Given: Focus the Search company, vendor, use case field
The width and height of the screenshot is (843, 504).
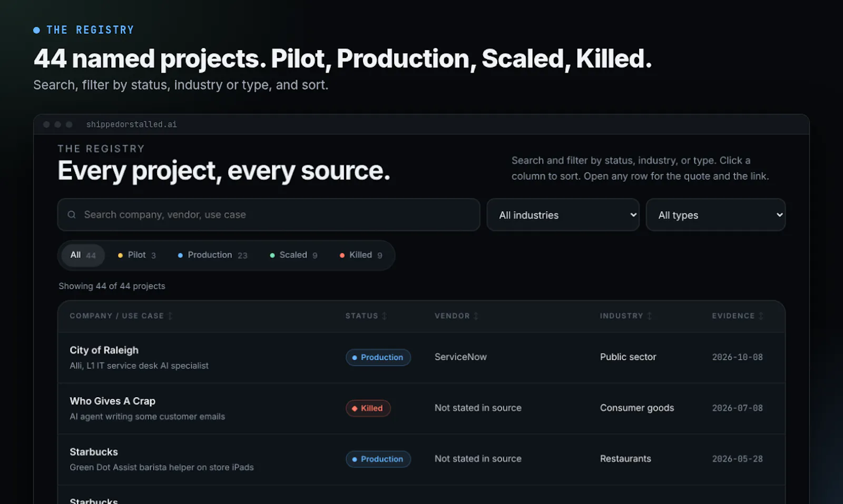Looking at the screenshot, I should coord(269,215).
